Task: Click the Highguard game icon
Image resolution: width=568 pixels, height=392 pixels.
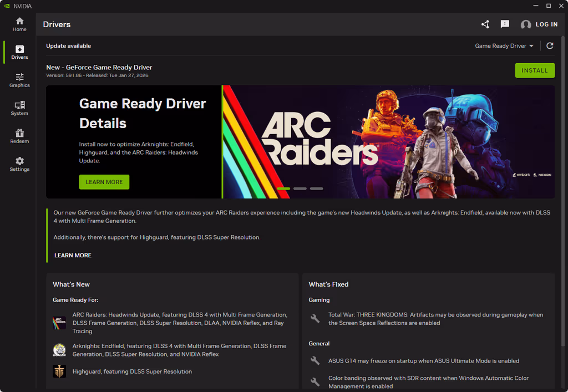Action: click(x=59, y=371)
